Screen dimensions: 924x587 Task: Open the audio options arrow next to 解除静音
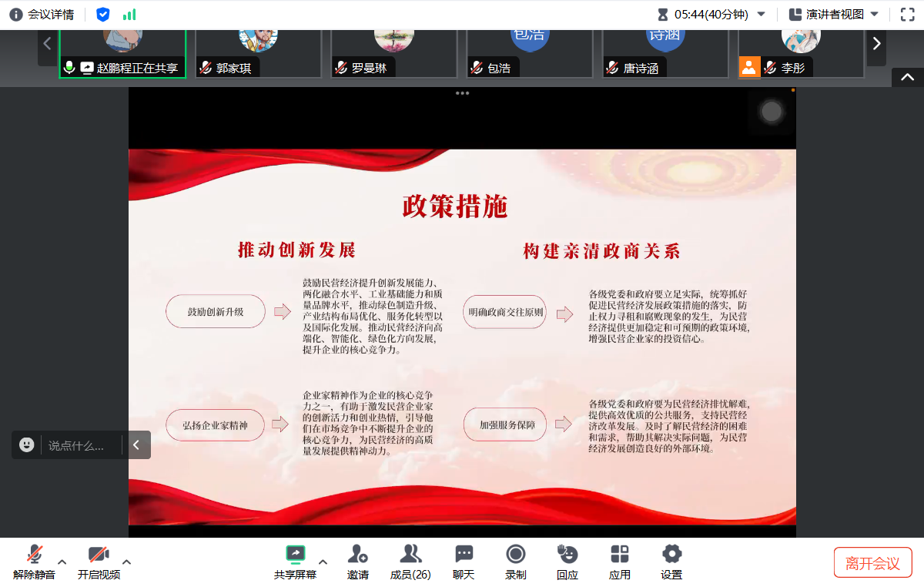(62, 561)
